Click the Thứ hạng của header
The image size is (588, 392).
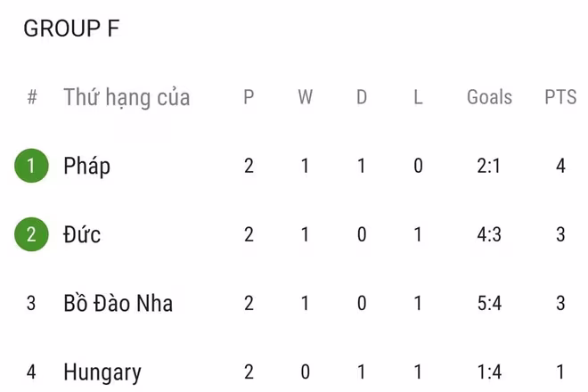coord(127,97)
